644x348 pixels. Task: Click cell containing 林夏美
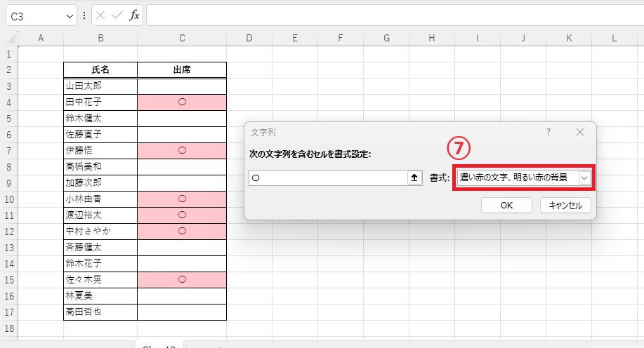pyautogui.click(x=100, y=296)
